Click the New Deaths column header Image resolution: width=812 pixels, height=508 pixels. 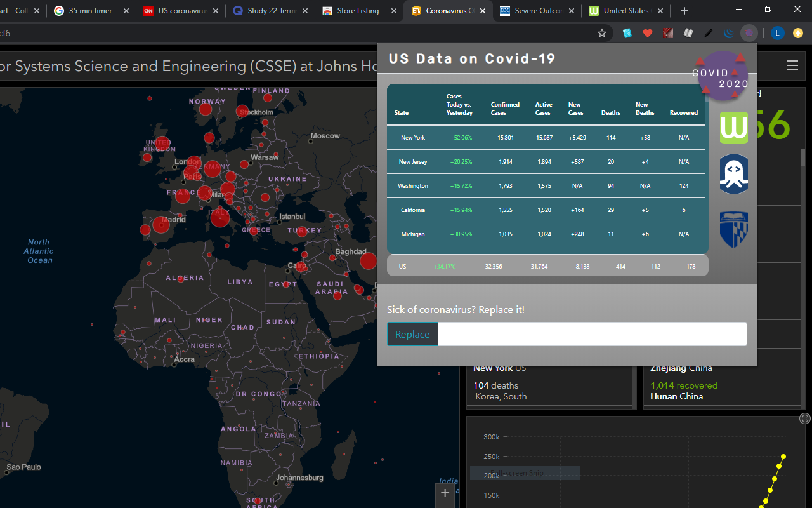[x=645, y=109]
